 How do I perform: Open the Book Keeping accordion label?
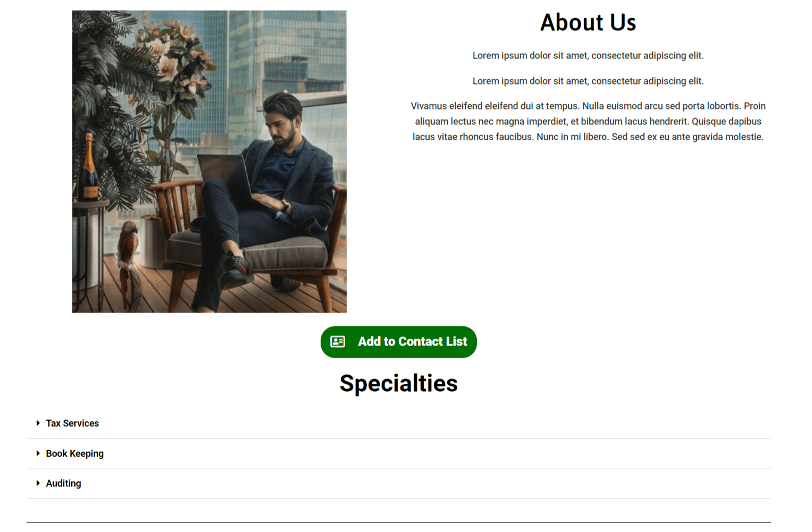[75, 454]
